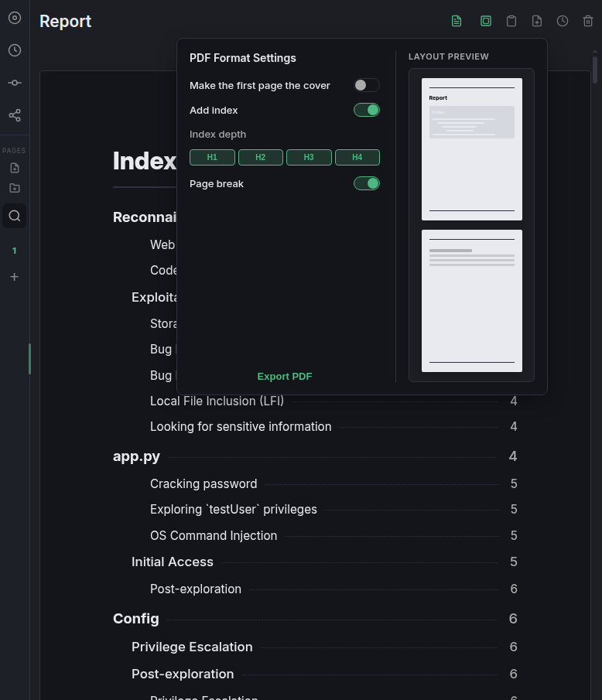Screen dimensions: 602x700
Task: Open Cracking password index entry
Action: pos(333,484)
